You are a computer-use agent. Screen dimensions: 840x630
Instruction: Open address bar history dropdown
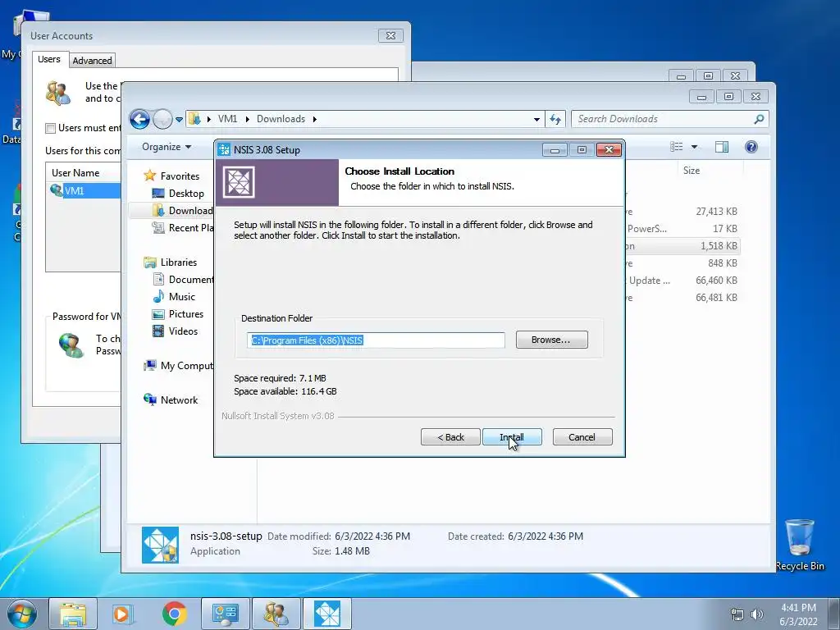(x=536, y=120)
